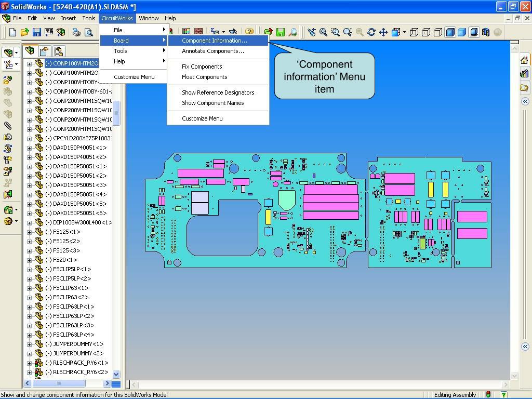Click the Print Preview magnifier icon
This screenshot has width=532, height=399.
(88, 32)
